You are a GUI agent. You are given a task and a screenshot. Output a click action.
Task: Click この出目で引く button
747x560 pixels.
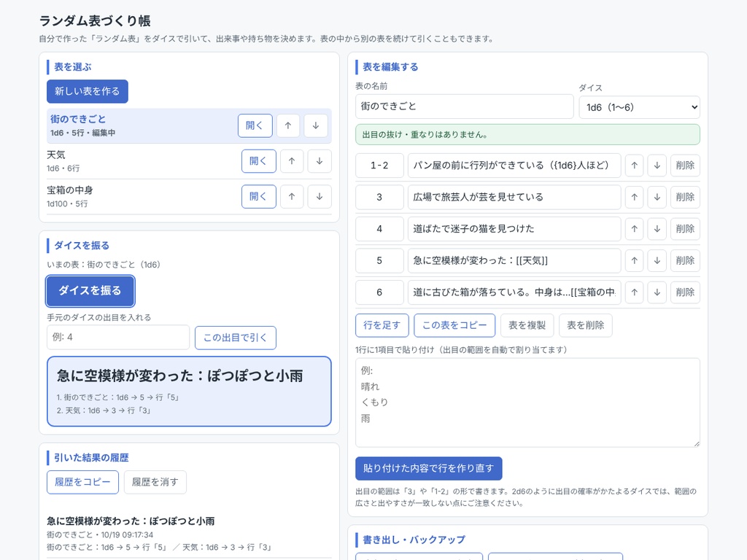tap(236, 338)
